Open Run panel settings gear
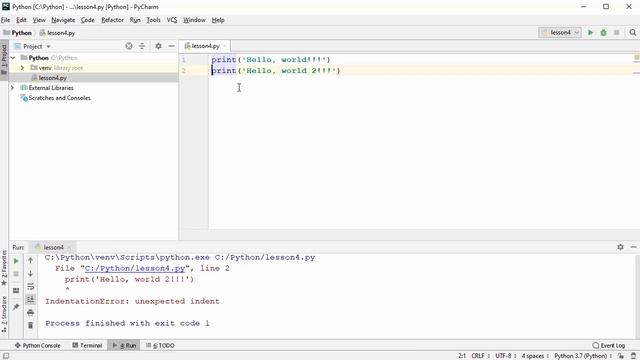 coord(620,247)
